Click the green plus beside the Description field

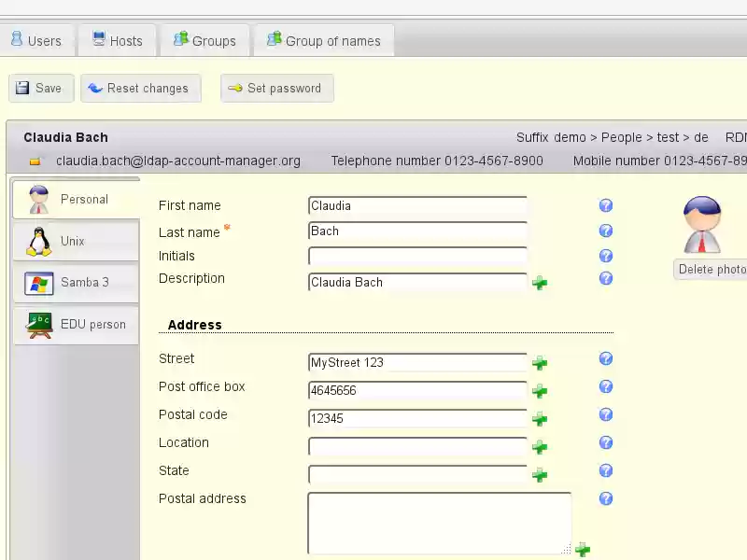[540, 283]
